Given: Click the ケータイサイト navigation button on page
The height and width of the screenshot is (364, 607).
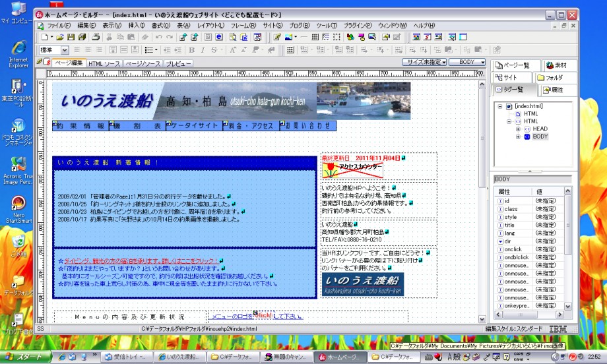Looking at the screenshot, I should tap(195, 126).
